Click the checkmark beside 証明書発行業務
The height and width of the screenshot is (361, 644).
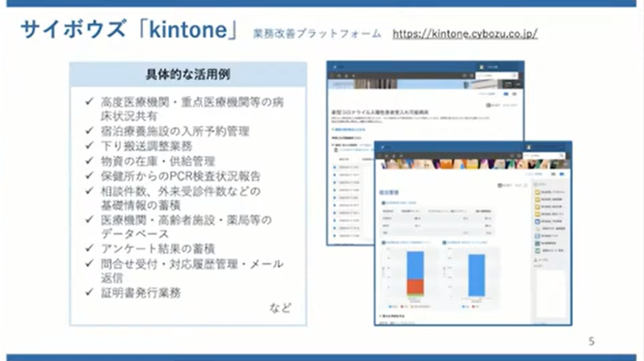tap(89, 292)
